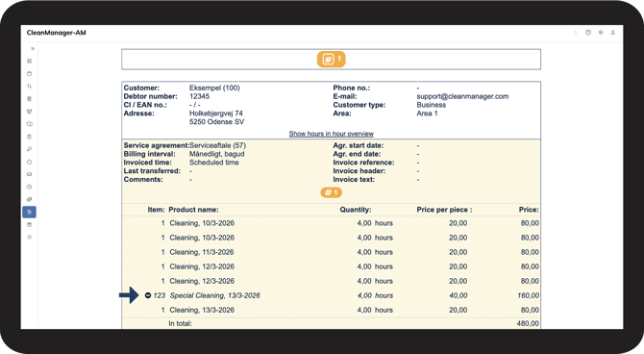644x354 pixels.
Task: Click the small orange '# 1' agreement badge
Action: pos(331,192)
